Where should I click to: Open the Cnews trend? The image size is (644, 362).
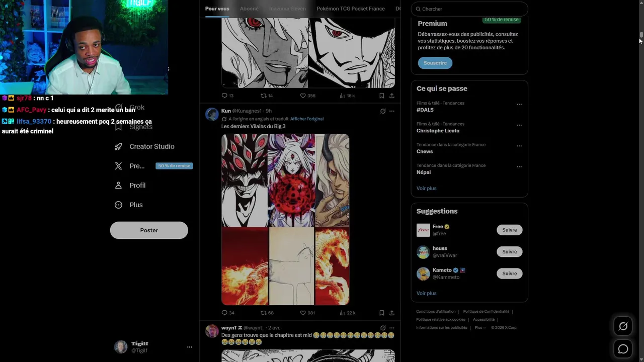click(425, 151)
